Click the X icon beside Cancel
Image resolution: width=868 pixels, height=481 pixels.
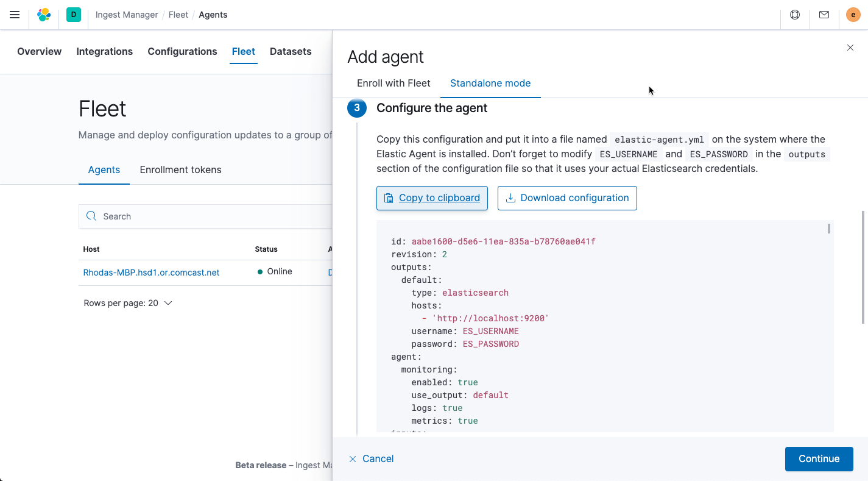coord(352,458)
